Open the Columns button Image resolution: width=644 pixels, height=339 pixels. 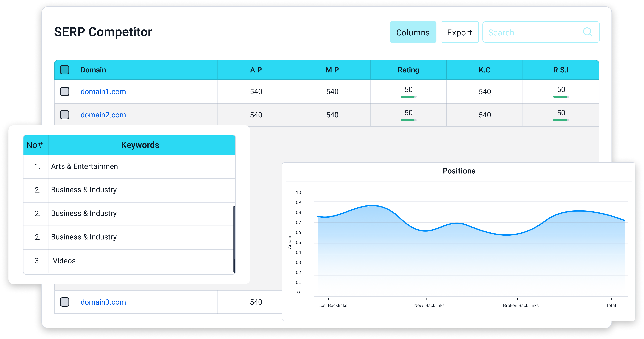413,32
